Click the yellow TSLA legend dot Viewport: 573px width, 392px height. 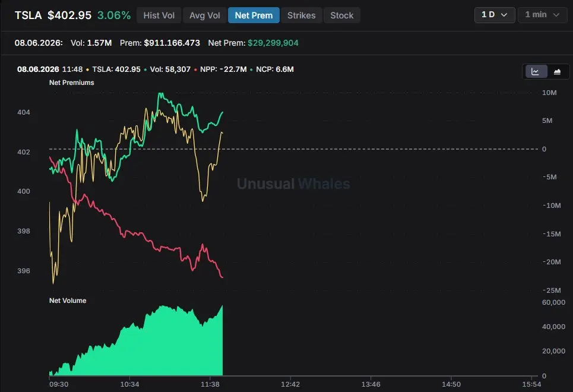pyautogui.click(x=87, y=69)
